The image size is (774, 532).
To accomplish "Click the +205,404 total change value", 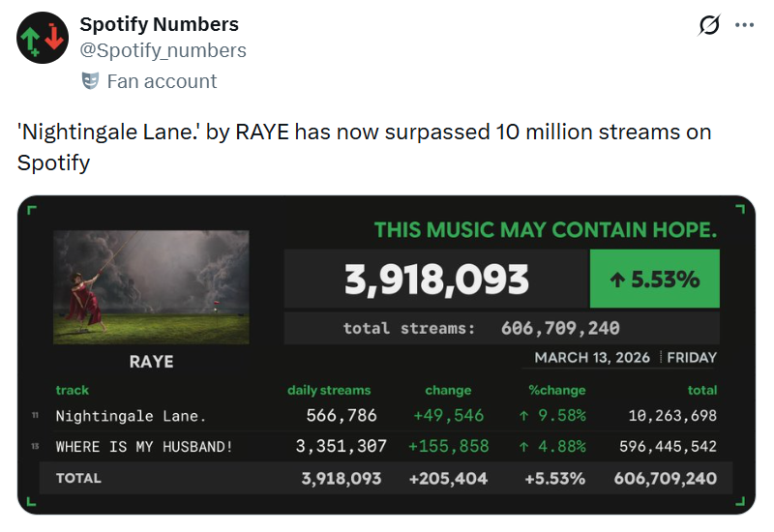I will click(448, 478).
